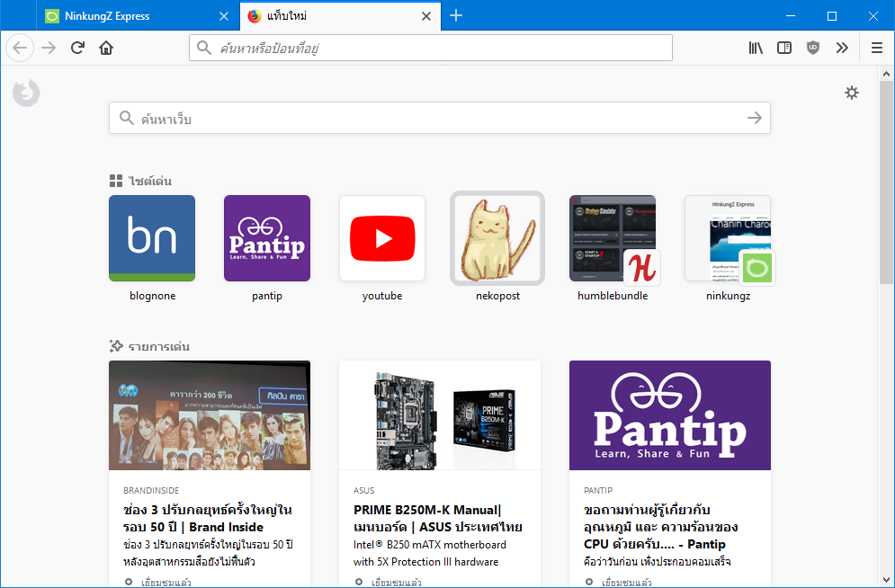The height and width of the screenshot is (588, 895).
Task: Open the humblebundle top site tile
Action: (x=613, y=238)
